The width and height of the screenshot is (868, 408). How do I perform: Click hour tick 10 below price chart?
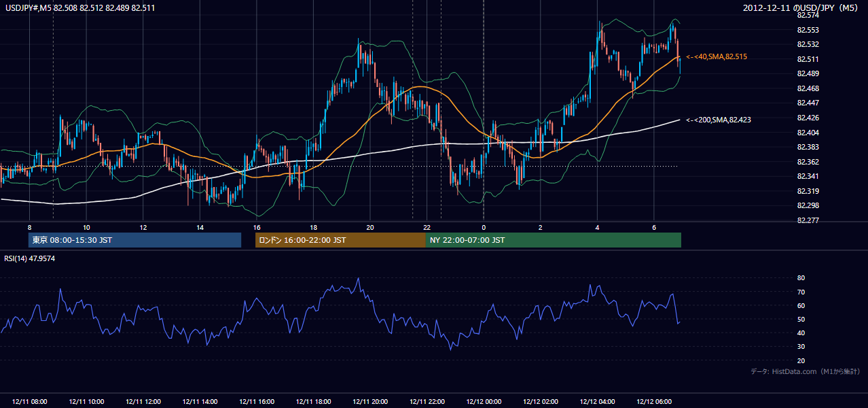click(86, 227)
